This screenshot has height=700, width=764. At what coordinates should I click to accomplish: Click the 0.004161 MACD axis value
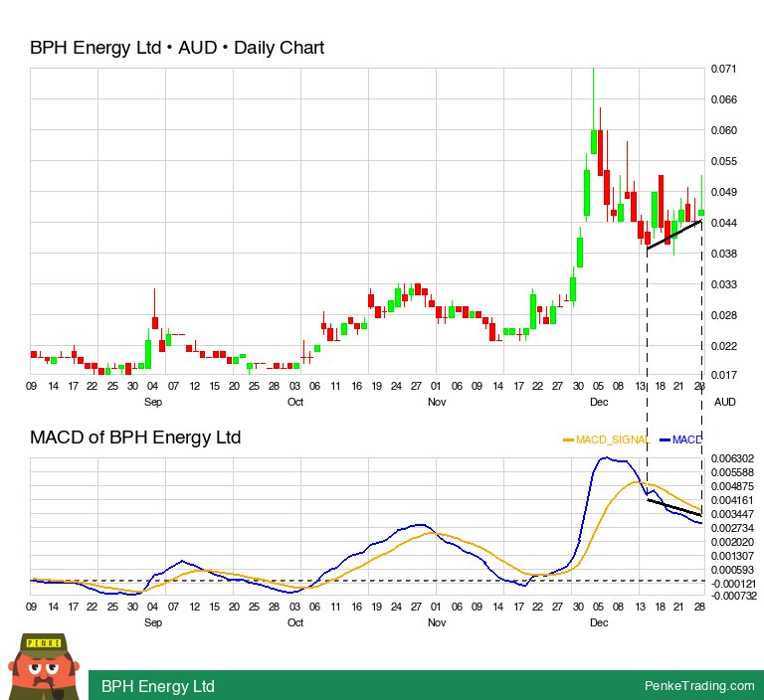pyautogui.click(x=732, y=500)
